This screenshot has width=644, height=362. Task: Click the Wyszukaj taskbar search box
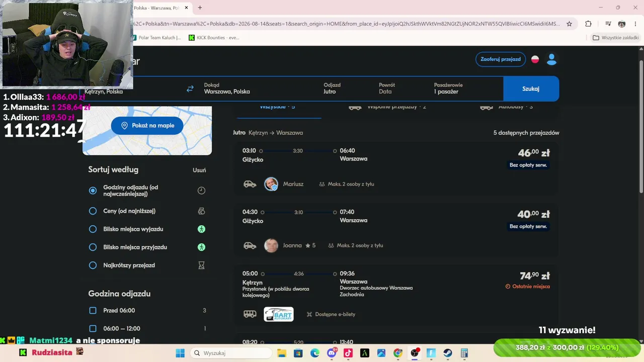click(231, 353)
